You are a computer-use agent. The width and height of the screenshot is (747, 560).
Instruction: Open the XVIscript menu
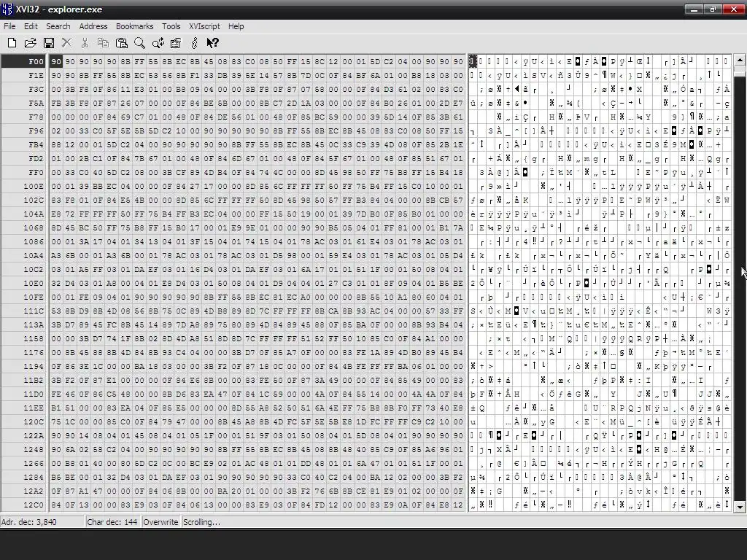click(204, 26)
